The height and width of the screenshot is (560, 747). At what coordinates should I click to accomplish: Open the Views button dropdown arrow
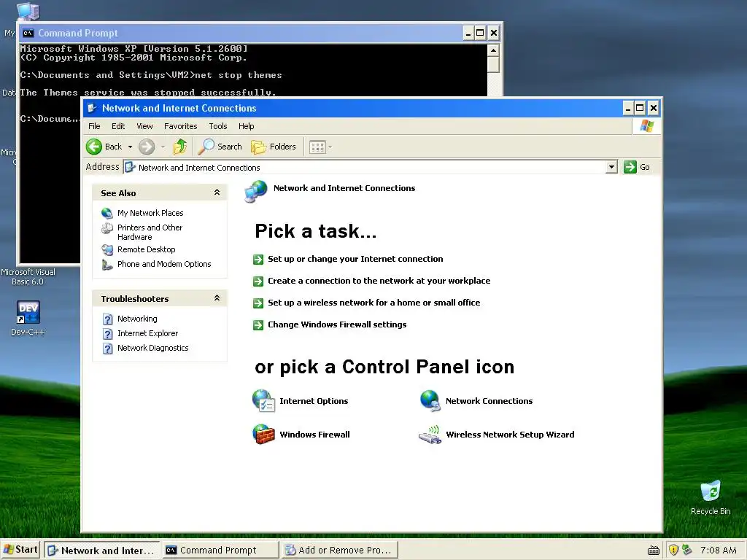[330, 147]
